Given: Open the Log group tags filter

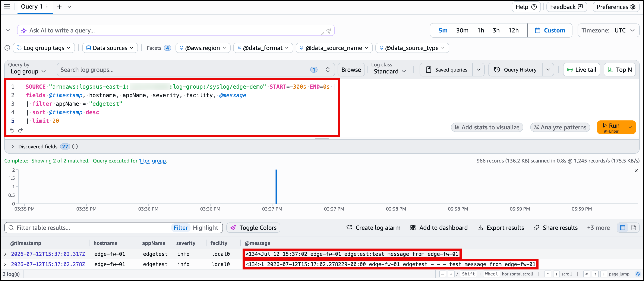Looking at the screenshot, I should tap(44, 48).
